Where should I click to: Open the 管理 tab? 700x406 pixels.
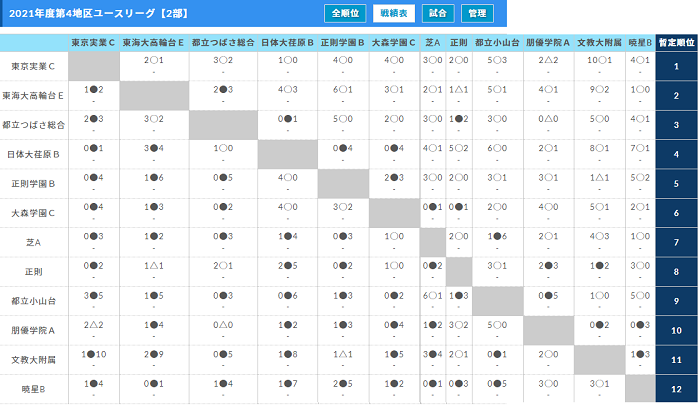(477, 13)
